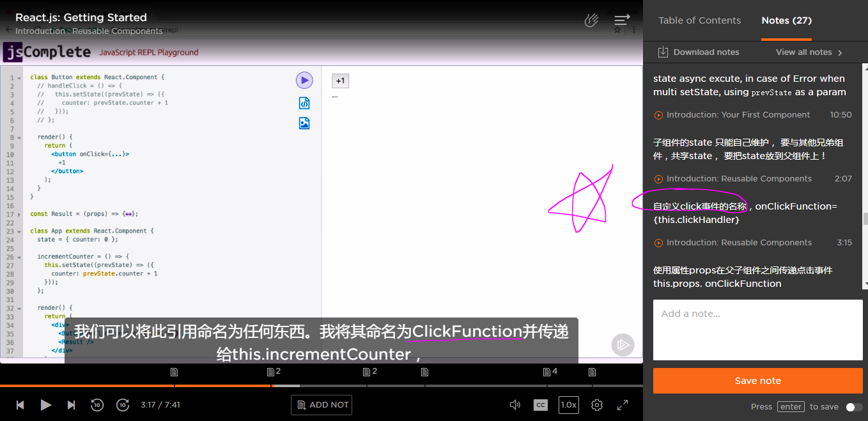Screen dimensions: 868x421
Task: Click note text about state async excute
Action: (x=750, y=85)
